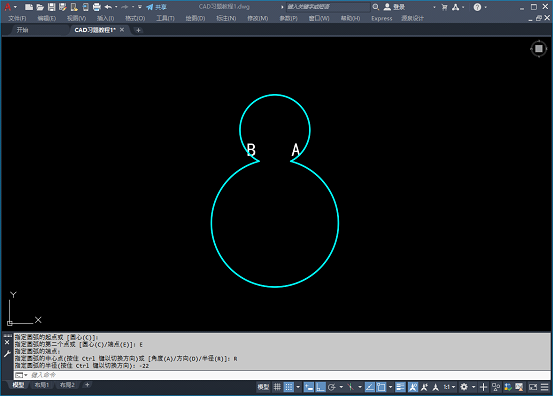This screenshot has height=396, width=553.
Task: Open the annotation scale 1:1 dropdown
Action: [449, 387]
